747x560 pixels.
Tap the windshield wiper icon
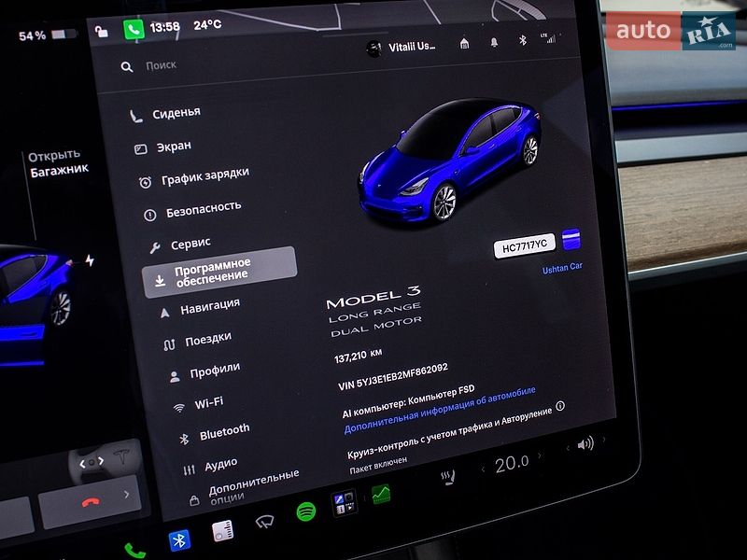264,522
